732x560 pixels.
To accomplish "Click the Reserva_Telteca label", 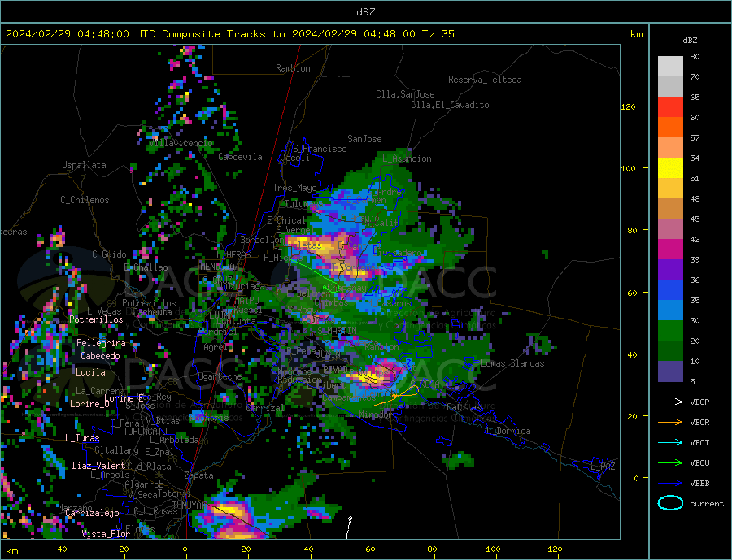I will click(485, 80).
